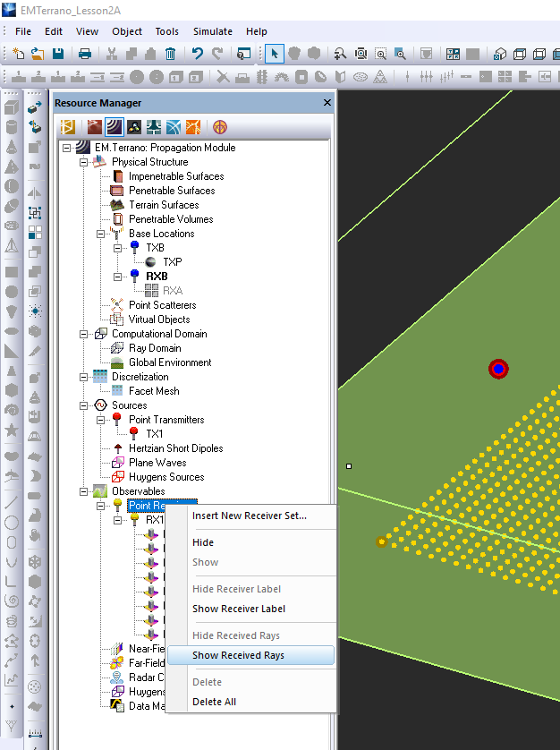Click the Print icon in toolbar

[85, 54]
